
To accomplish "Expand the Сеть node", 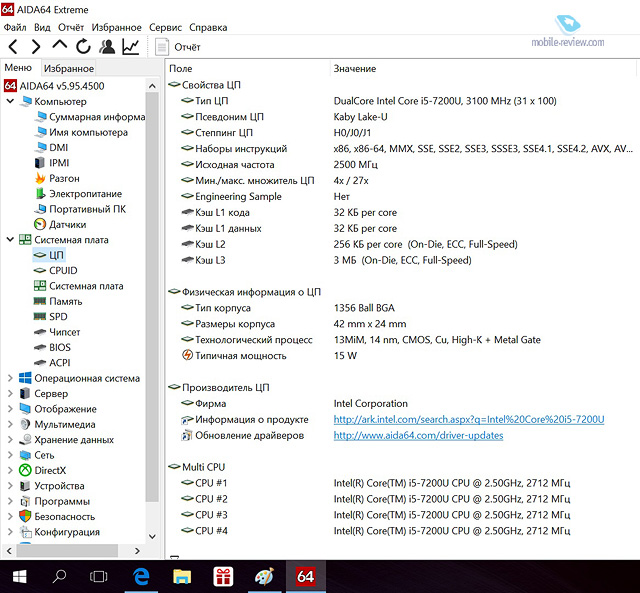I will tap(10, 455).
